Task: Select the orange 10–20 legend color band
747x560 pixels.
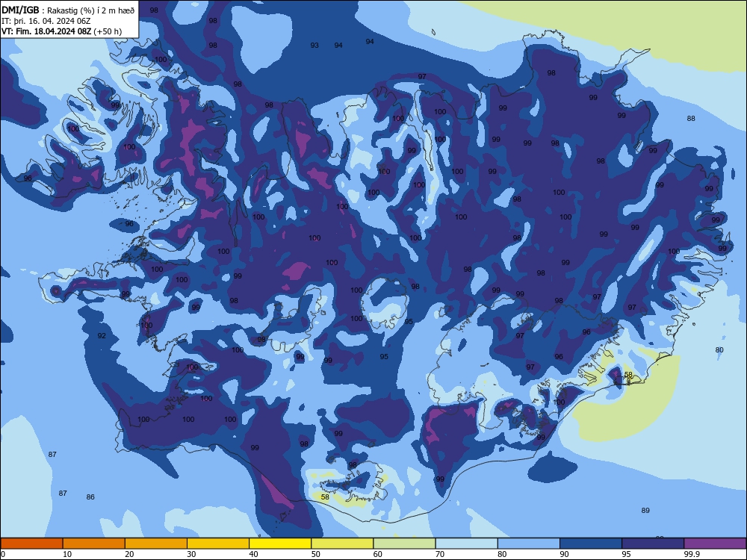Action: (94, 544)
